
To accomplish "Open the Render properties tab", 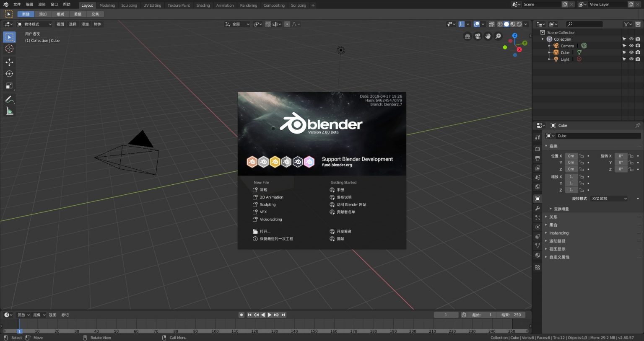I will coord(538,149).
